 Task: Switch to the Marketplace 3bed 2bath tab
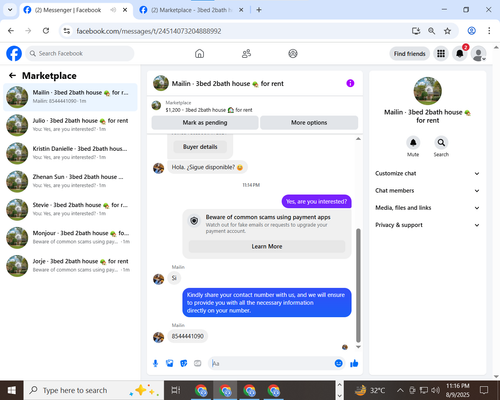(x=193, y=10)
